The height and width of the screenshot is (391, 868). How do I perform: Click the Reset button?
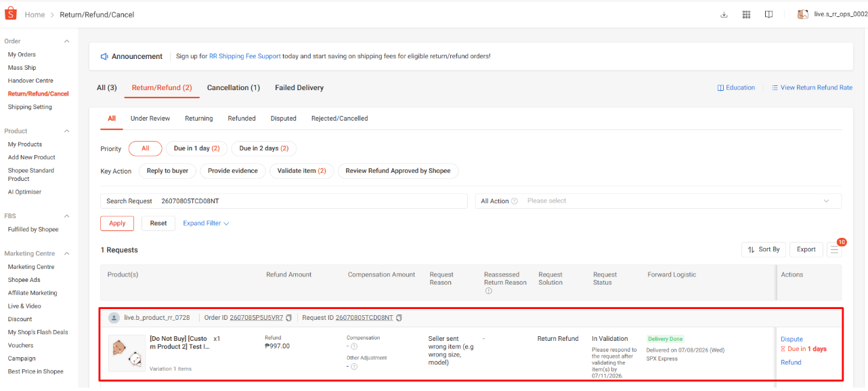click(x=158, y=224)
